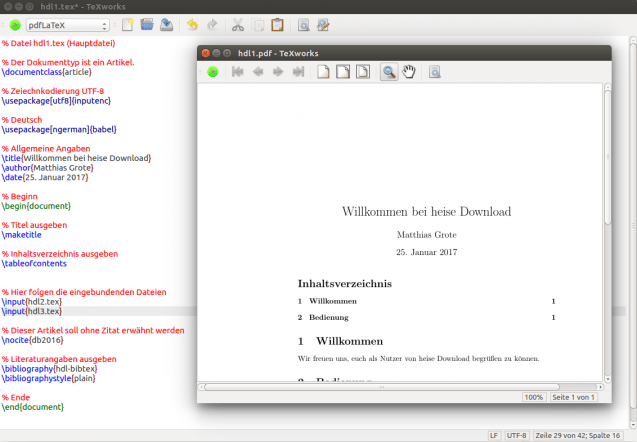
Task: Fit PDF to width icon
Action: (x=343, y=72)
